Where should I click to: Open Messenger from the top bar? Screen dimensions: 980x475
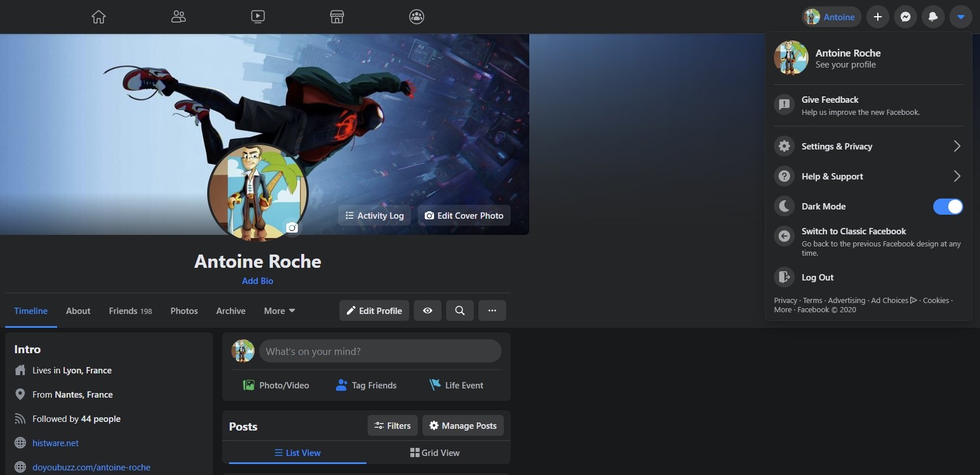[906, 17]
